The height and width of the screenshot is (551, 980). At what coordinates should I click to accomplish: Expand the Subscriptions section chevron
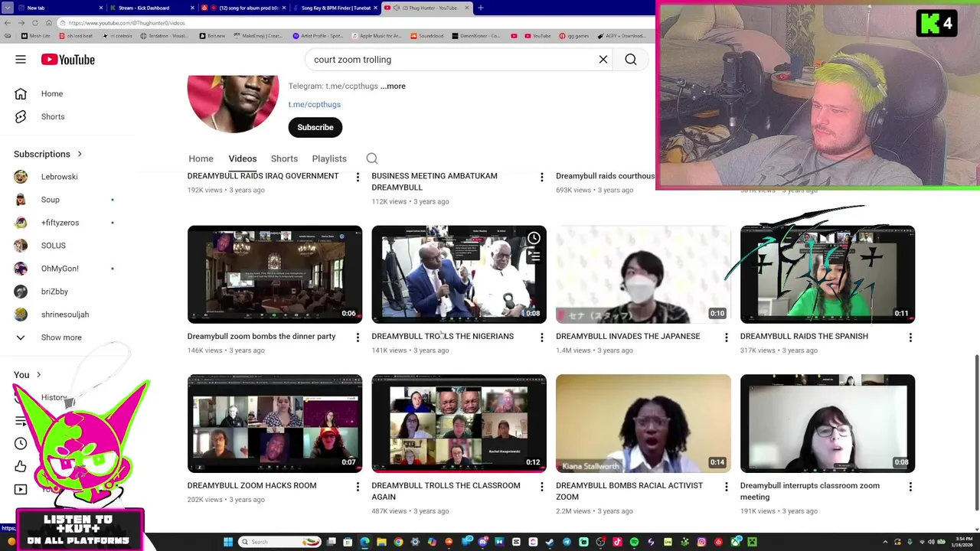point(79,154)
